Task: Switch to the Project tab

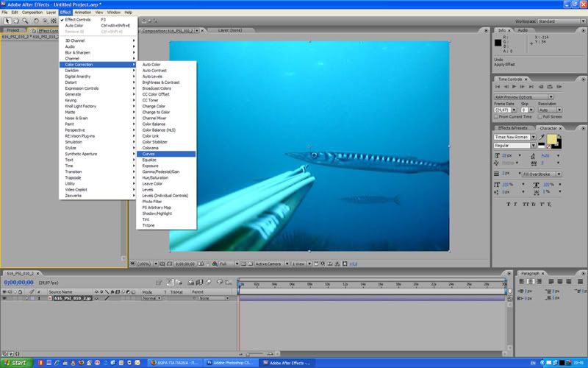Action: (x=12, y=30)
